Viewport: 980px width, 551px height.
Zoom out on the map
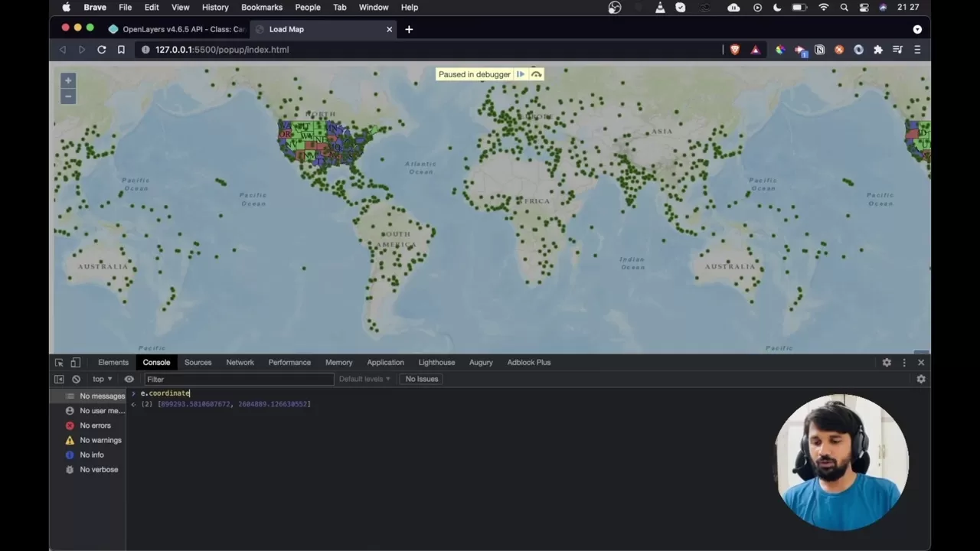(x=68, y=96)
